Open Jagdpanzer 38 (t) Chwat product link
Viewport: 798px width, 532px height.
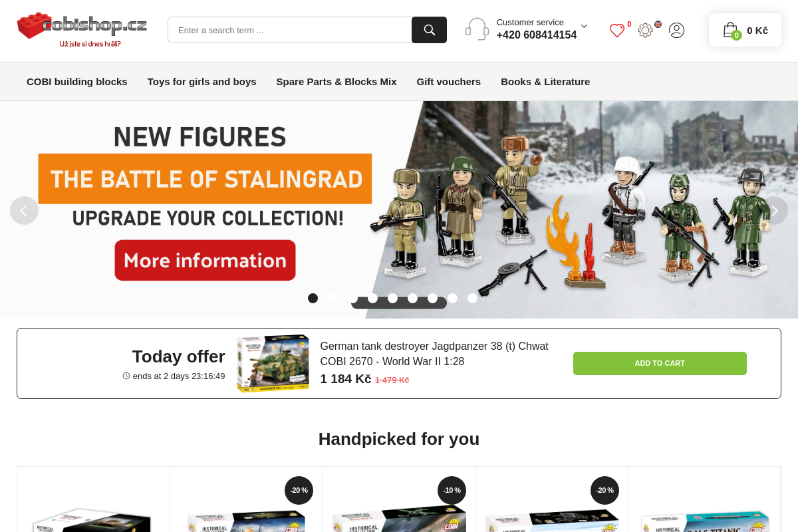(434, 354)
